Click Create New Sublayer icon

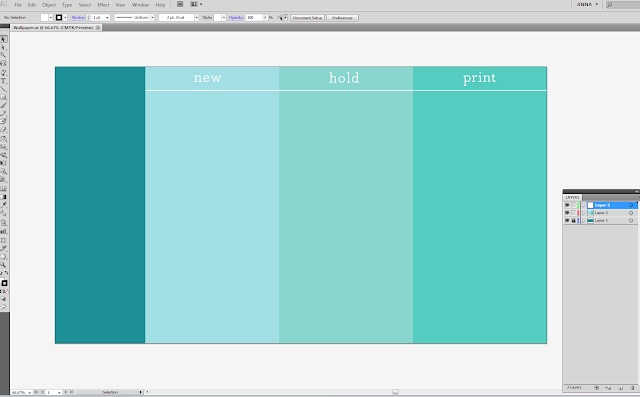(x=608, y=388)
